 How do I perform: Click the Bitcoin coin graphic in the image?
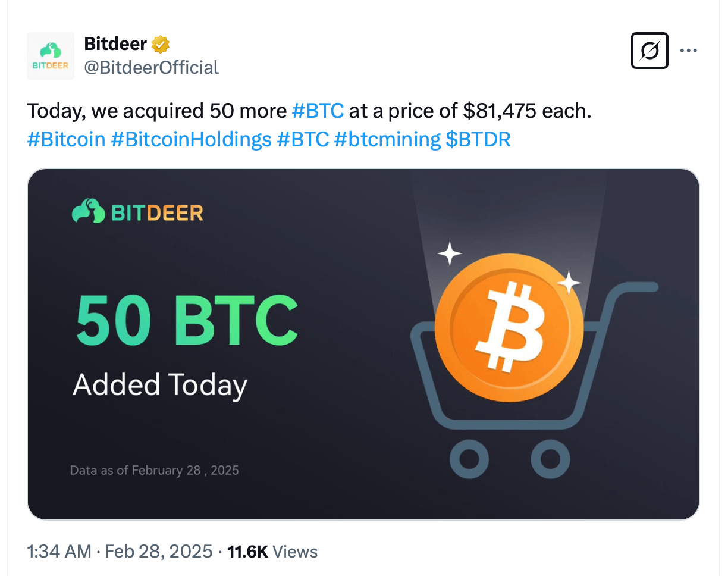pyautogui.click(x=509, y=327)
